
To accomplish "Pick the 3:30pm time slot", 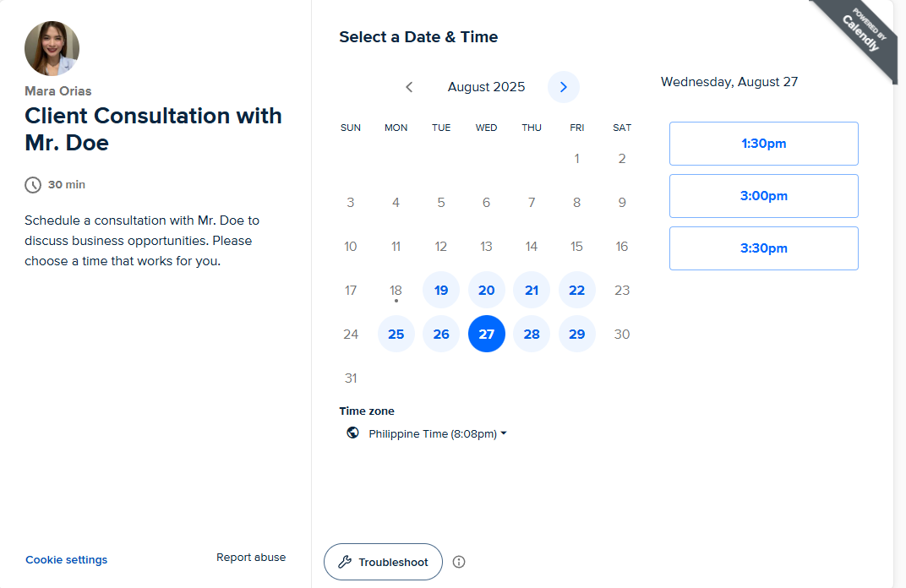I will click(x=763, y=248).
